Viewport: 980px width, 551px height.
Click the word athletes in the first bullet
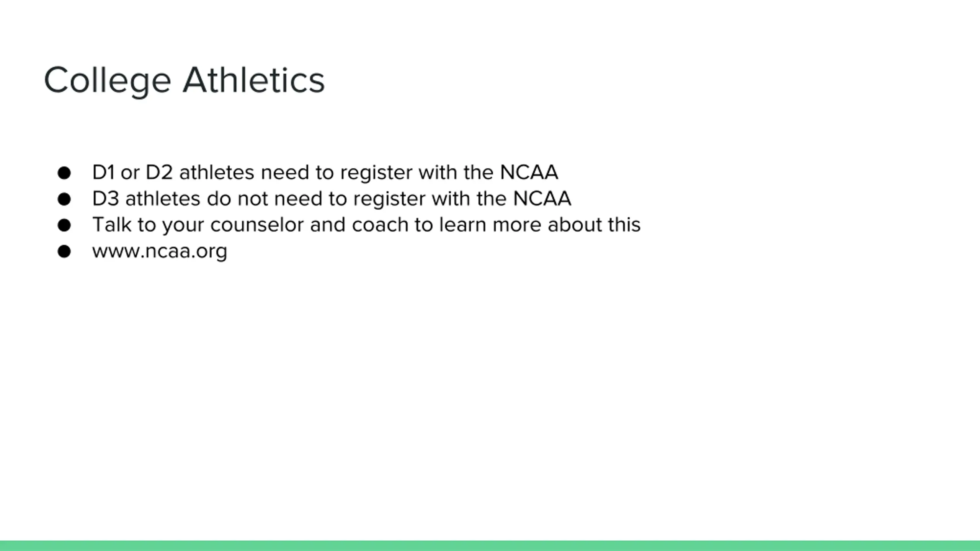217,173
